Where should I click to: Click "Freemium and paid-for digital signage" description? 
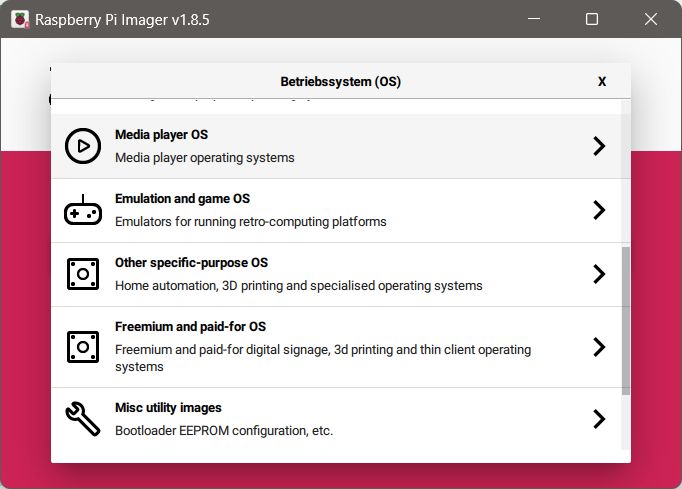click(323, 358)
